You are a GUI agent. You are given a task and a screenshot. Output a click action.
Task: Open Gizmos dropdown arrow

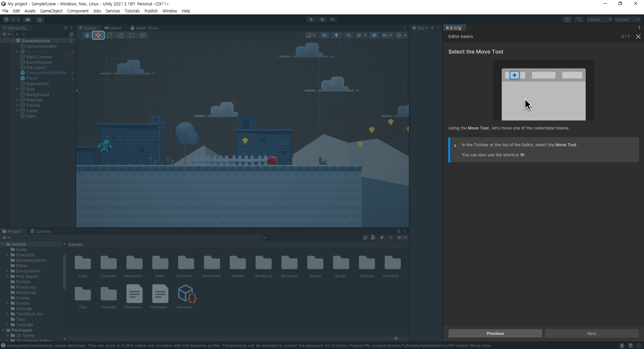pos(405,35)
